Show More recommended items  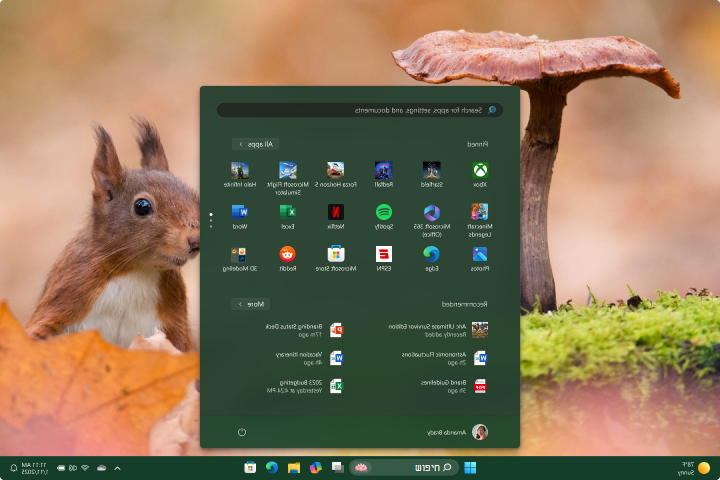coord(251,304)
